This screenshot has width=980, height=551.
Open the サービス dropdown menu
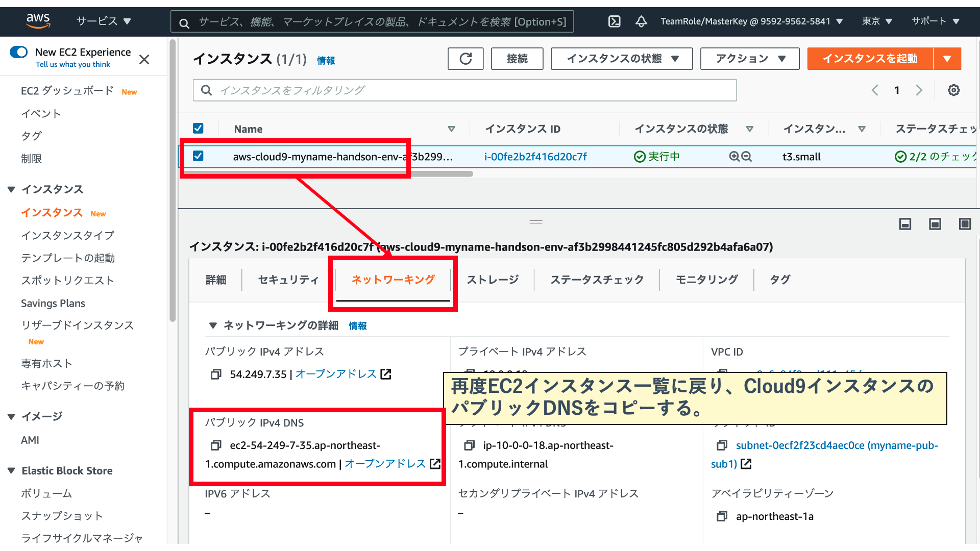pos(104,21)
